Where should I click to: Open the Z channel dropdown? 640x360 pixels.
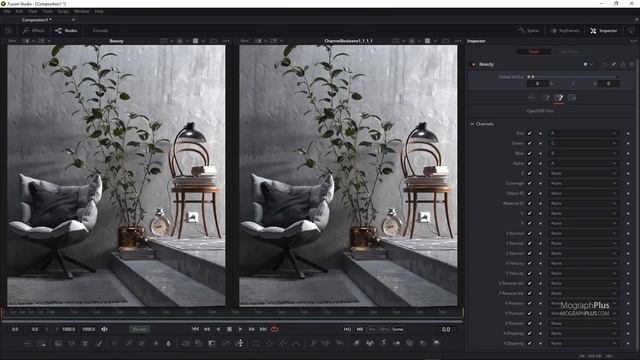[583, 173]
